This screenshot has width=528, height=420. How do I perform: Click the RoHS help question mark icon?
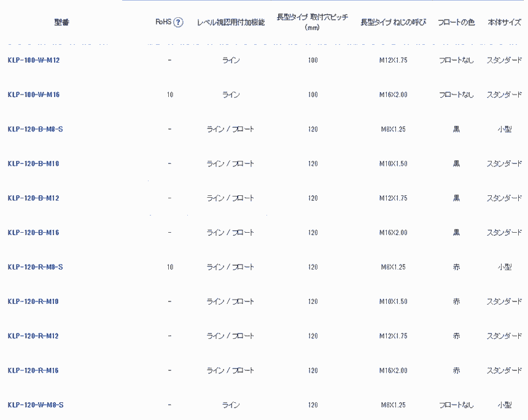[179, 23]
